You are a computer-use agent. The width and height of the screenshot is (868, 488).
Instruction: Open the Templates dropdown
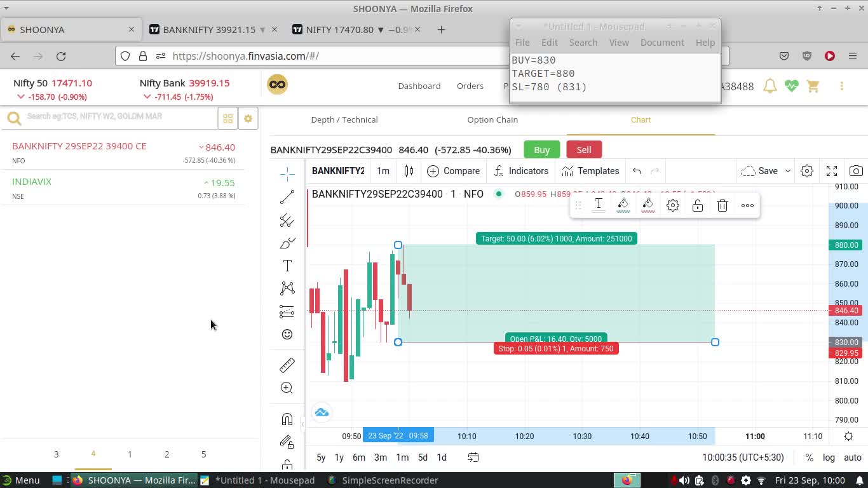tap(590, 171)
